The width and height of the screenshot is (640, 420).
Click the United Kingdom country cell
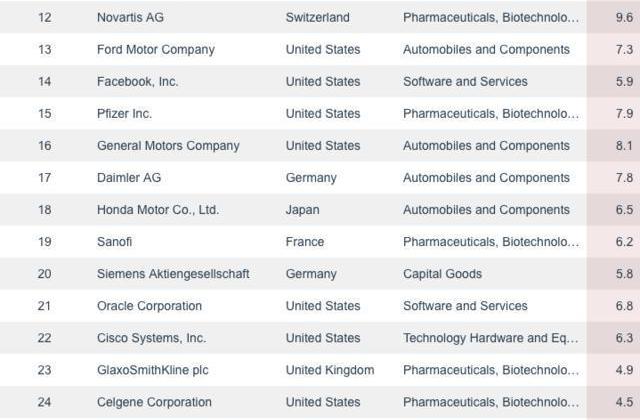click(x=330, y=370)
